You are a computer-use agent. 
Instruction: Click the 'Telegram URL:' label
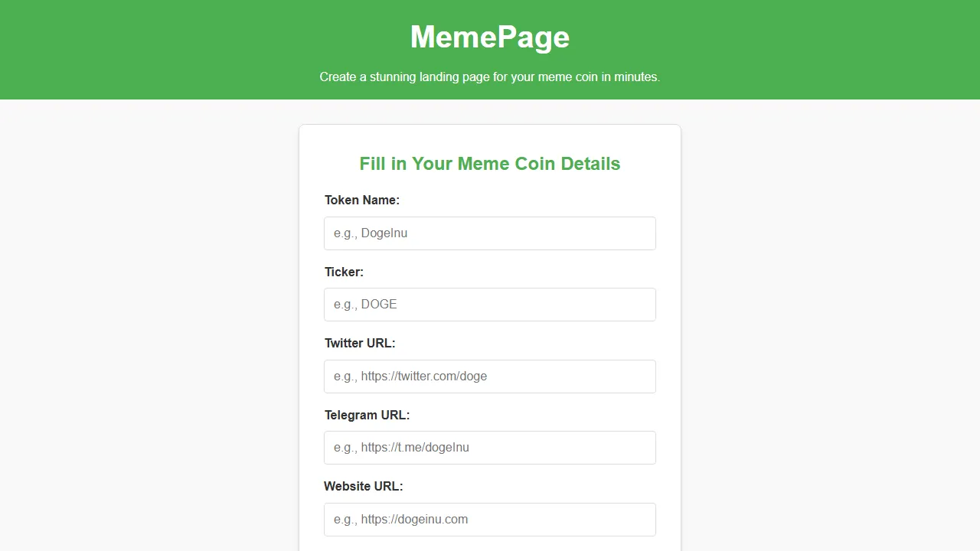click(367, 415)
